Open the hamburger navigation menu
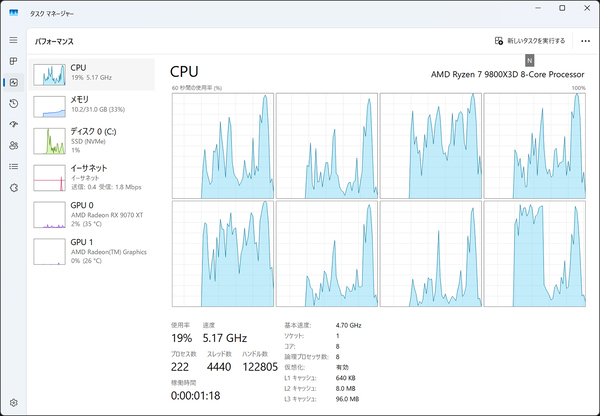This screenshot has width=600, height=416. coord(13,40)
